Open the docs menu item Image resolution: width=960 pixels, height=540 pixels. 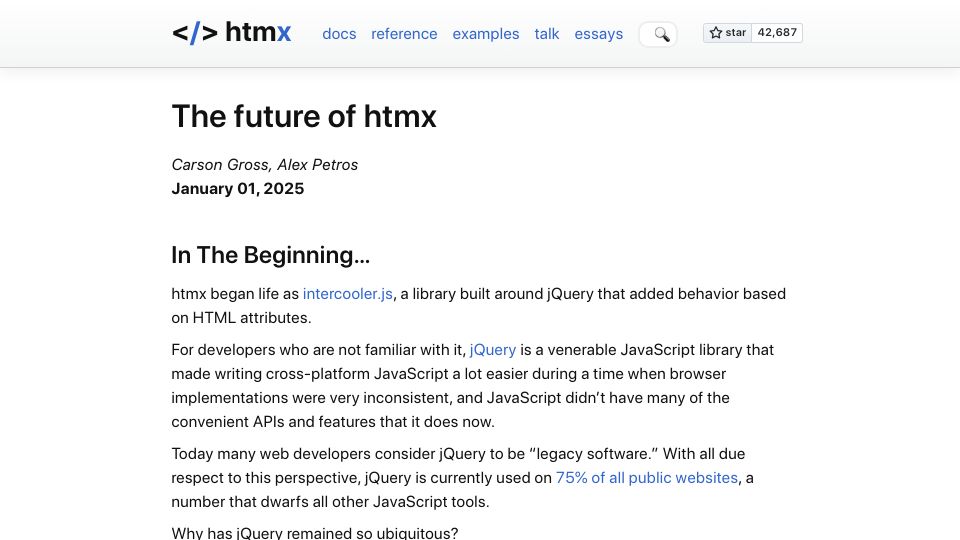click(x=339, y=34)
